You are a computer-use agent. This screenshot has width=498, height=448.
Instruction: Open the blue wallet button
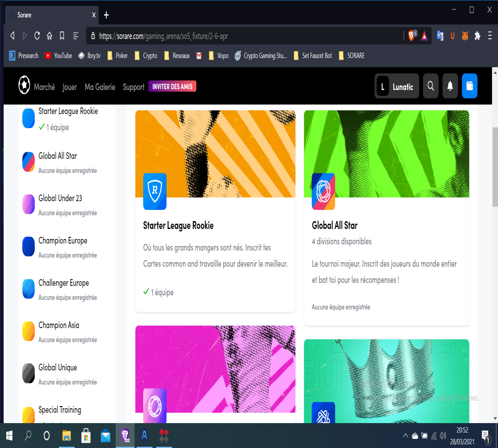(470, 86)
